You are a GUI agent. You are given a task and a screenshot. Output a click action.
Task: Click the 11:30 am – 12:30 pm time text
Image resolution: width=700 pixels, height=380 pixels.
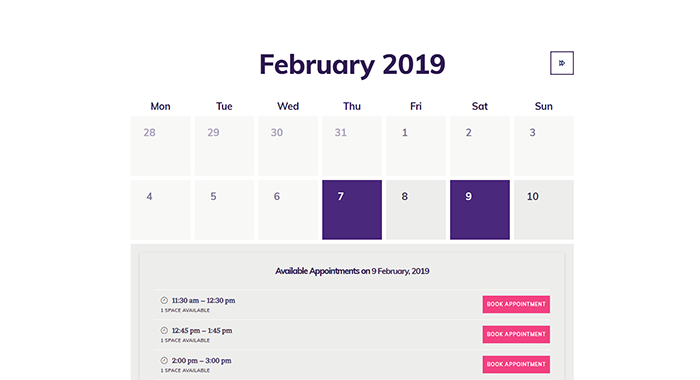[x=204, y=301]
